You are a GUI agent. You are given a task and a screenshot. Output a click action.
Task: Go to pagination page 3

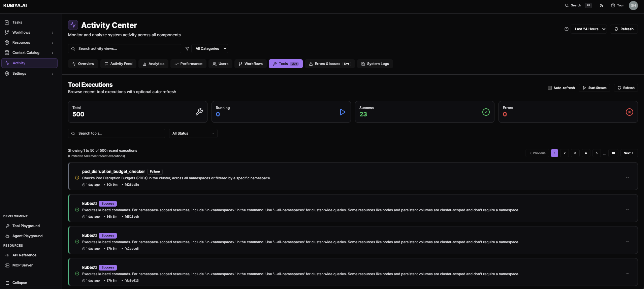[575, 153]
